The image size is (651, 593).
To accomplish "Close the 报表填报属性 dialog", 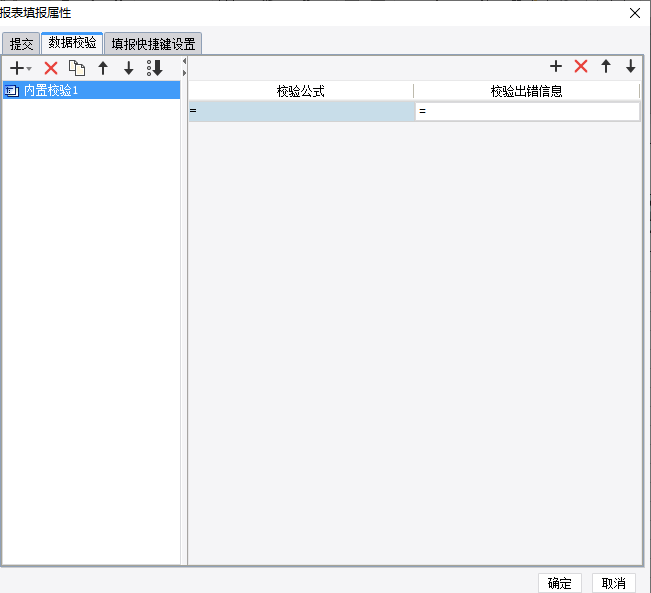I will tap(634, 13).
